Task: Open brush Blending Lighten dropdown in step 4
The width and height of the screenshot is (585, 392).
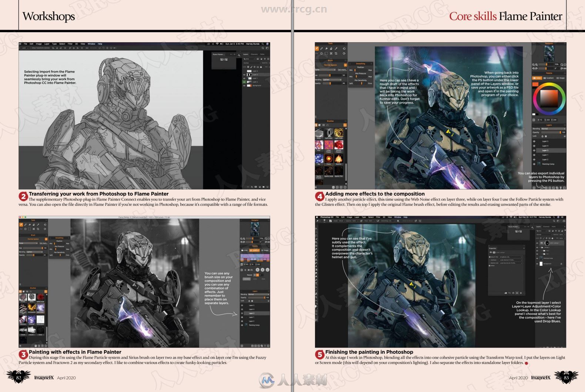Action: (x=332, y=80)
